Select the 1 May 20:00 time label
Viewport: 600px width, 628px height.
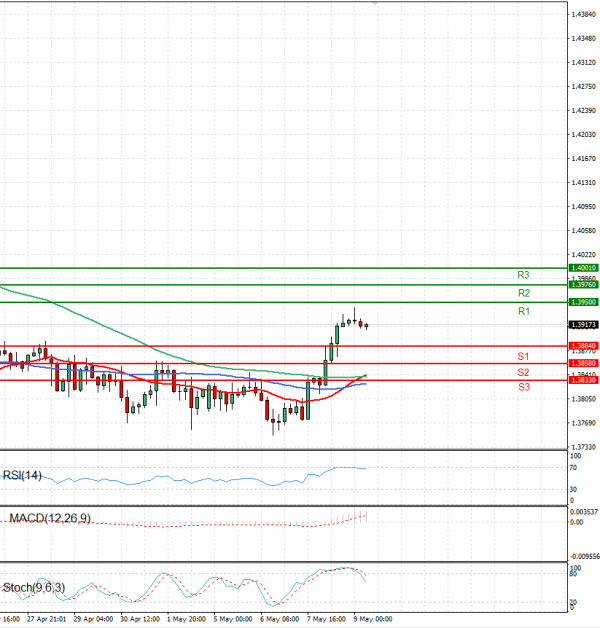pyautogui.click(x=184, y=619)
